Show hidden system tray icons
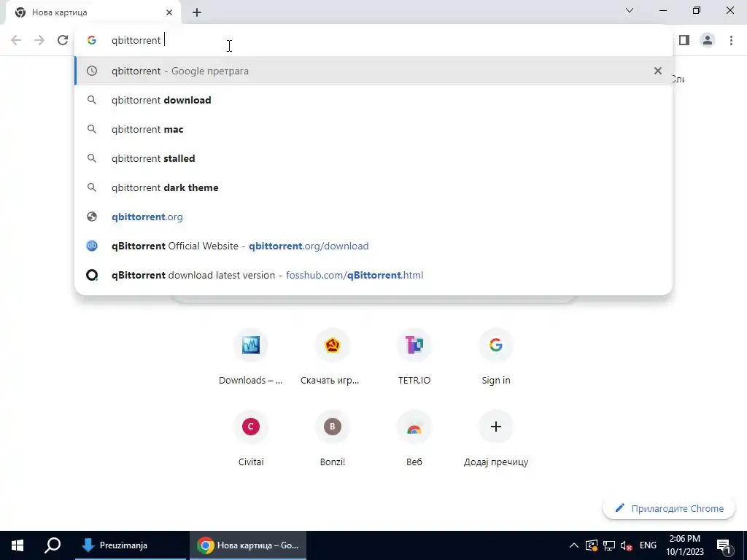Viewport: 747px width, 560px height. click(x=573, y=545)
